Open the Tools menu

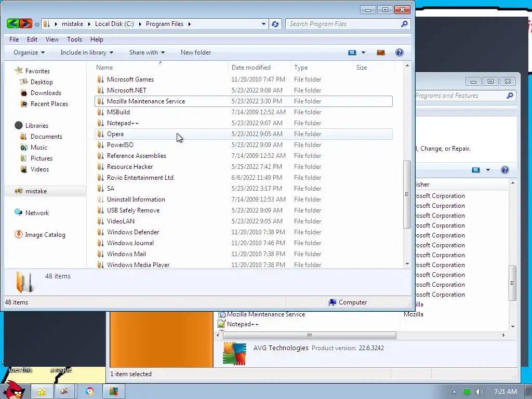75,39
